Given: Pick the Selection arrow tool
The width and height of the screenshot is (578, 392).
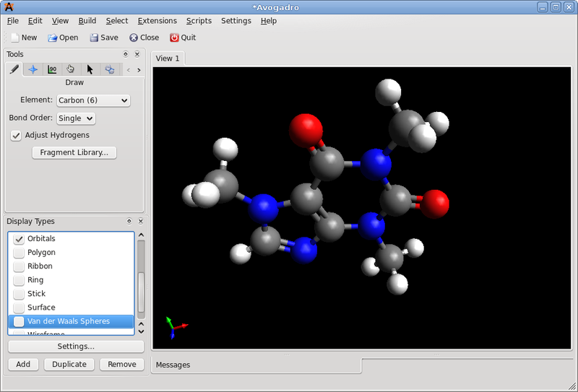Looking at the screenshot, I should pyautogui.click(x=90, y=69).
